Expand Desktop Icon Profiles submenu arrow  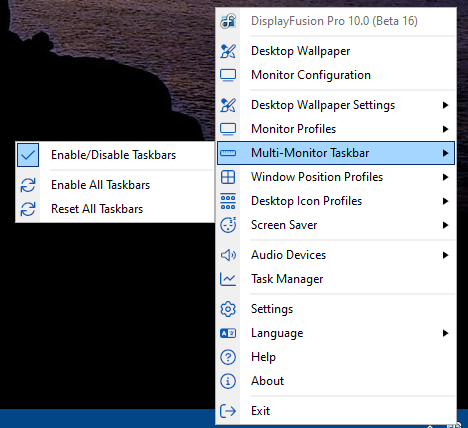[445, 201]
